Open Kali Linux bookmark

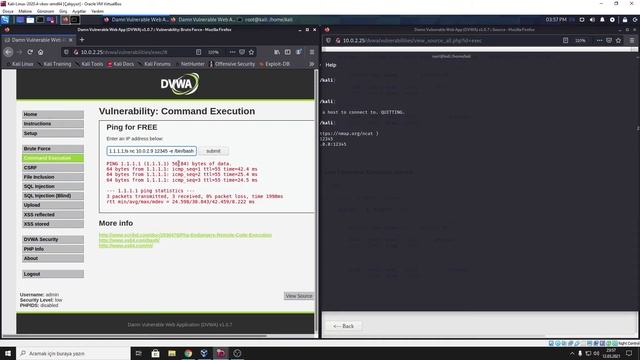(x=20, y=64)
